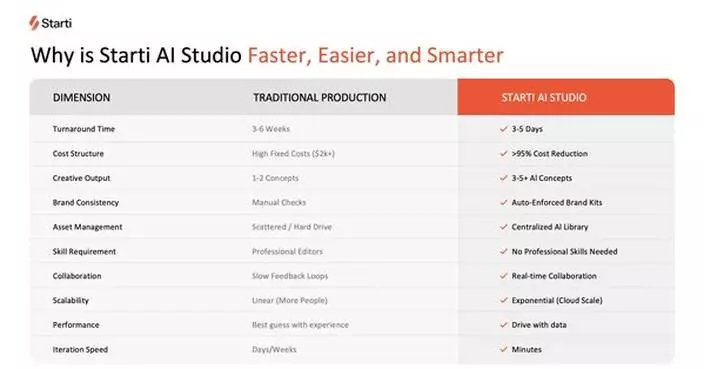Image resolution: width=704 pixels, height=369 pixels.
Task: Click the 'Centralized AI Library' text
Action: point(550,227)
